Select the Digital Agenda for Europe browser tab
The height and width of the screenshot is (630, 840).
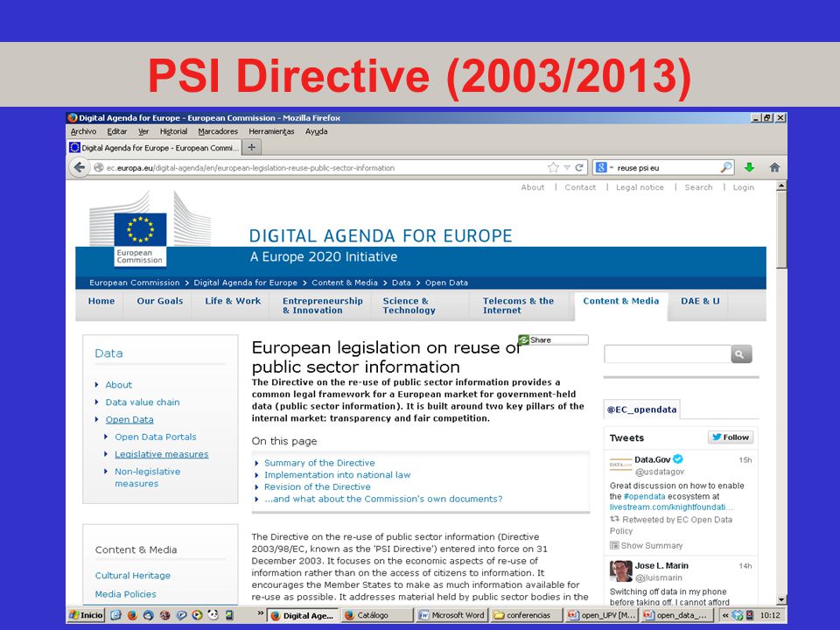pyautogui.click(x=154, y=147)
